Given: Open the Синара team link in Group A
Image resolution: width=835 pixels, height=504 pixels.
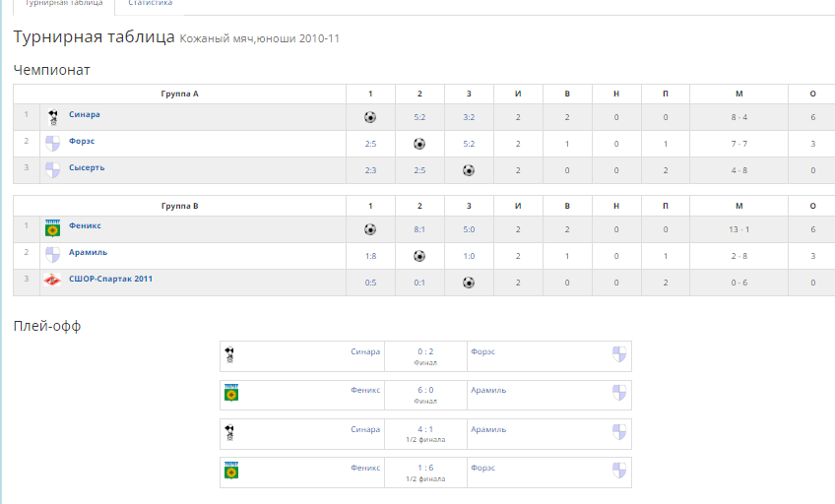Looking at the screenshot, I should pyautogui.click(x=84, y=114).
